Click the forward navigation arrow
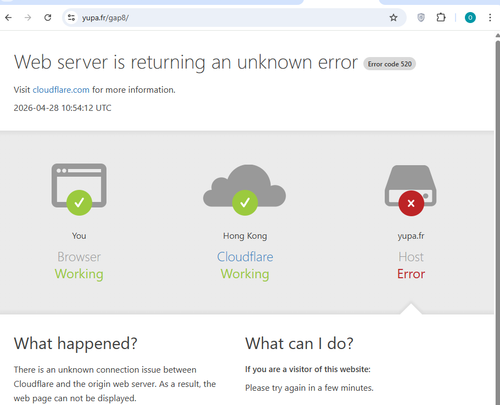The image size is (500, 405). pyautogui.click(x=28, y=18)
